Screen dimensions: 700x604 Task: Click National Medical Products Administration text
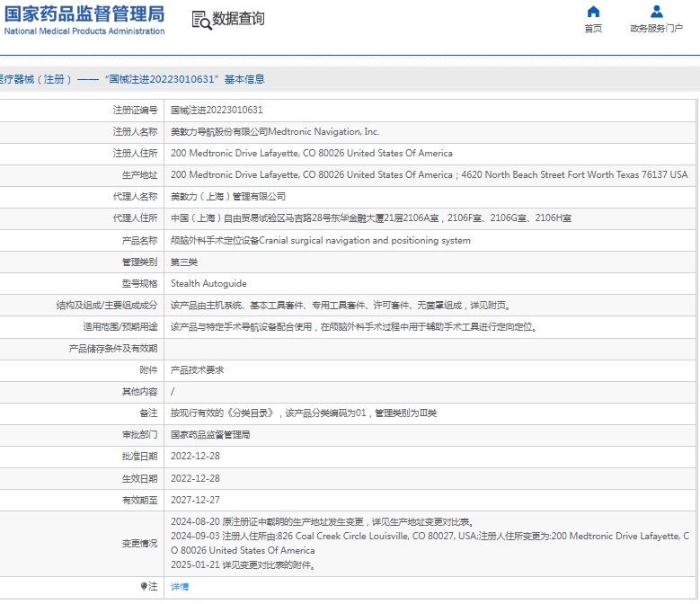click(84, 31)
